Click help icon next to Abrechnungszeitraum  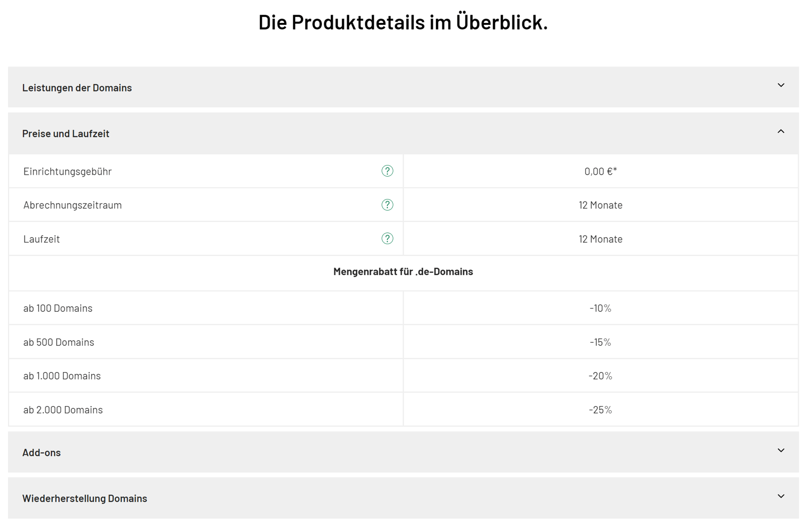point(387,205)
